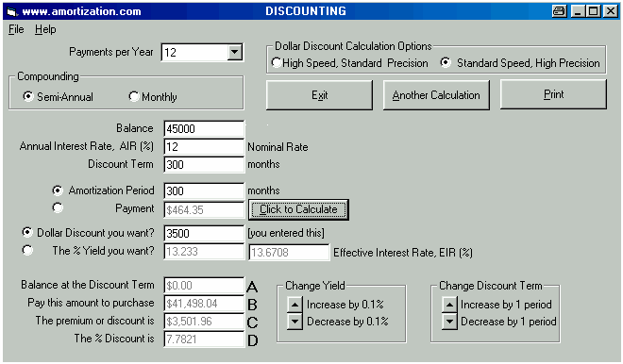
Task: Increase yield by 0.1% using up arrow
Action: tap(295, 305)
